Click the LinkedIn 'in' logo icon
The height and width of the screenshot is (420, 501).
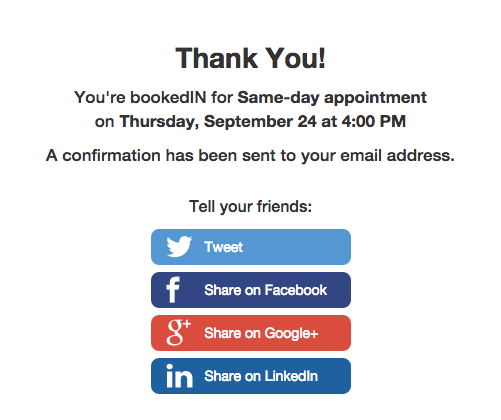coord(179,376)
